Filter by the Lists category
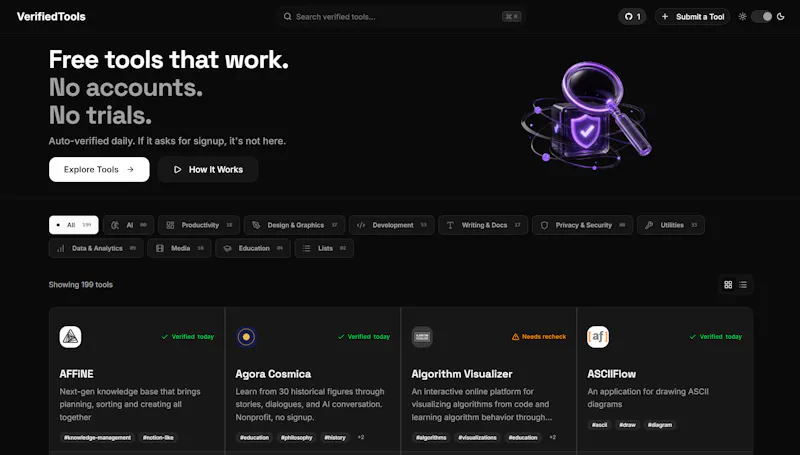Image resolution: width=800 pixels, height=455 pixels. coord(324,248)
